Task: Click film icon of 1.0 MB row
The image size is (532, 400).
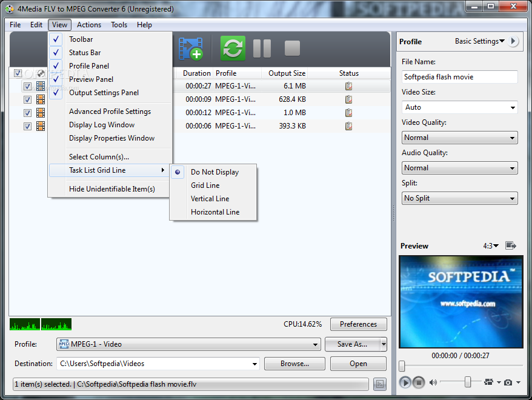Action: [x=41, y=113]
